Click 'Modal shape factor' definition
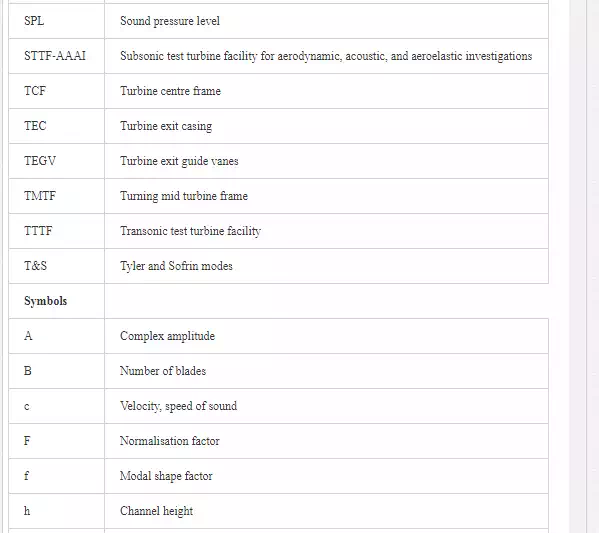The height and width of the screenshot is (533, 599). (x=166, y=476)
